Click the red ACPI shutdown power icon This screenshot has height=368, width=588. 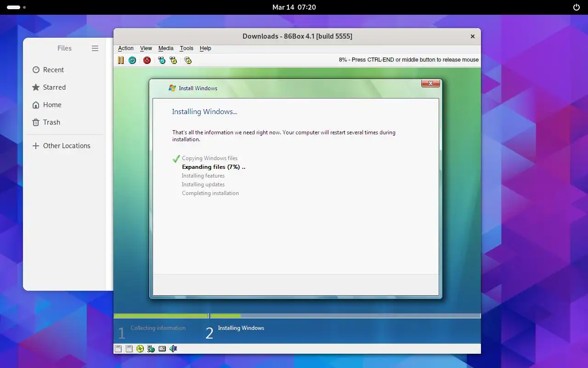[x=147, y=60]
